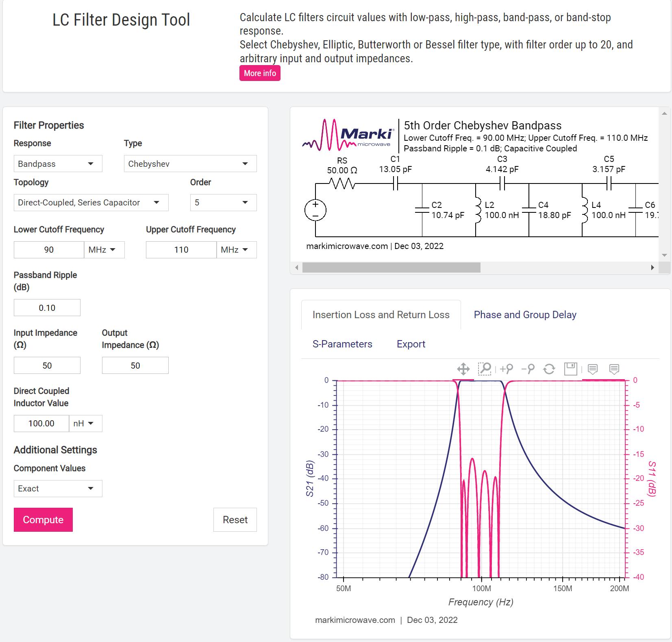
Task: Toggle the hover tooltip icon beside the save icon
Action: click(593, 369)
